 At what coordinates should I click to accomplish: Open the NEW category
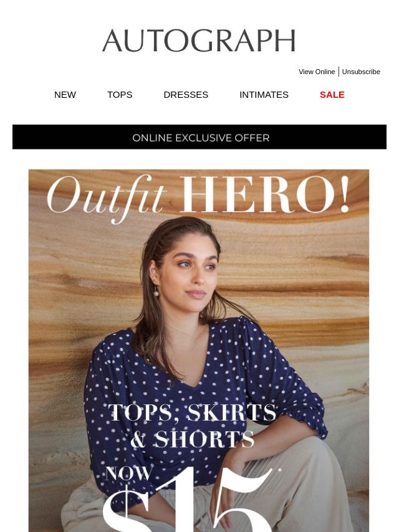click(x=65, y=95)
